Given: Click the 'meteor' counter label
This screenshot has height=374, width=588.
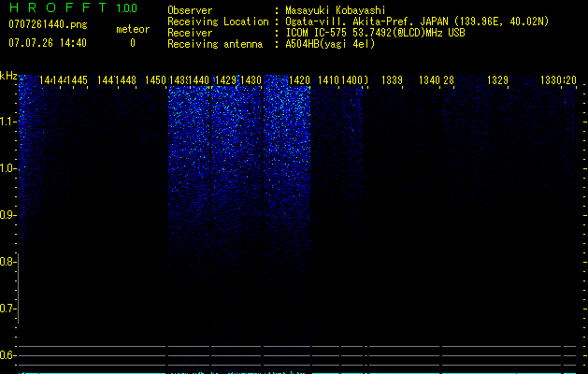Looking at the screenshot, I should click(x=133, y=29).
